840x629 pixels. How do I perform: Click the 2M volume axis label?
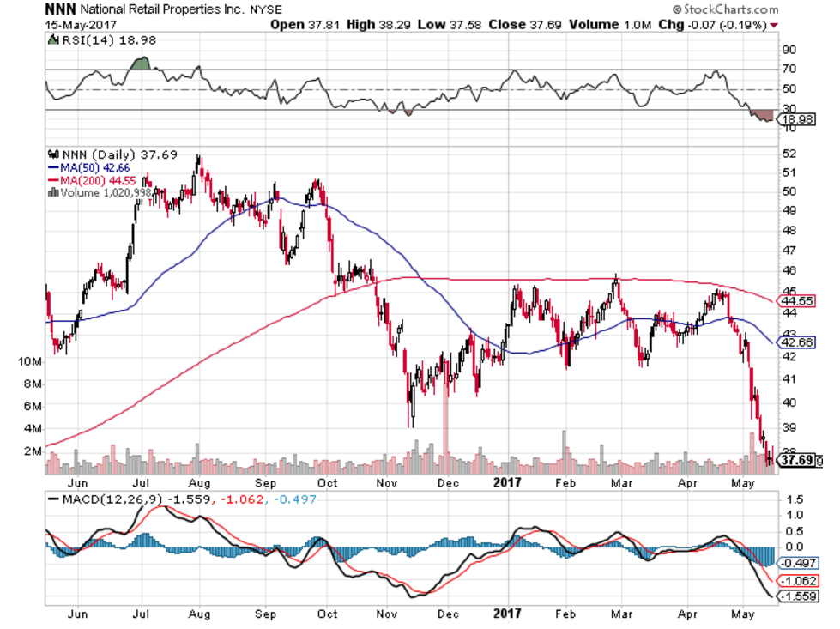click(33, 451)
